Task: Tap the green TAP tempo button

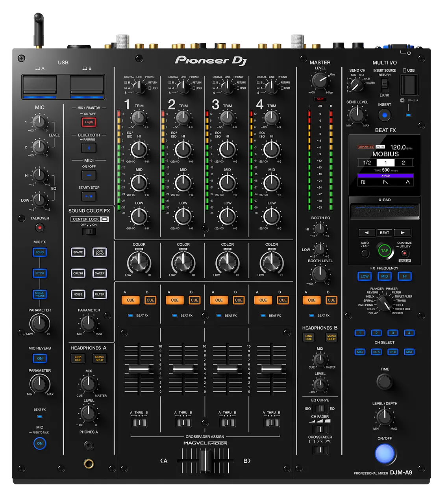Action: point(385,250)
